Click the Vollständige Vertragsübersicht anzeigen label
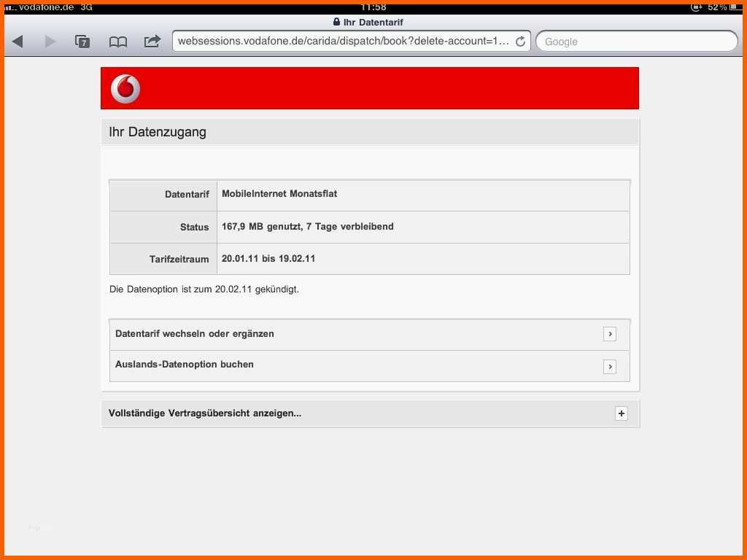The image size is (747, 560). [x=205, y=413]
